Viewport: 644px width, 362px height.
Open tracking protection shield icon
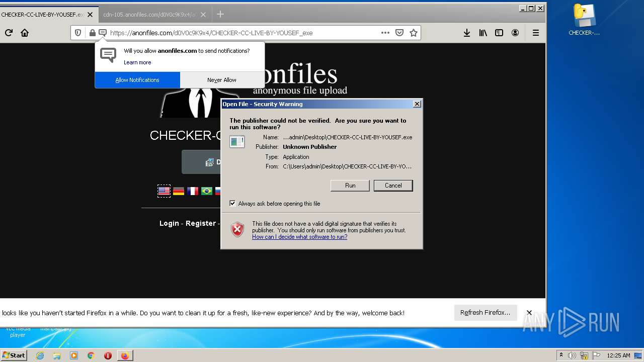pyautogui.click(x=78, y=33)
